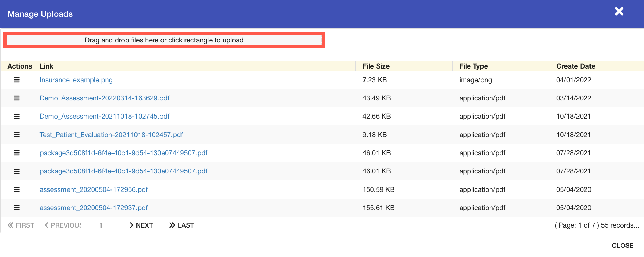The image size is (644, 257).
Task: Open Test_Patient_Evaluation-20211018-102457.pdf link
Action: (111, 135)
